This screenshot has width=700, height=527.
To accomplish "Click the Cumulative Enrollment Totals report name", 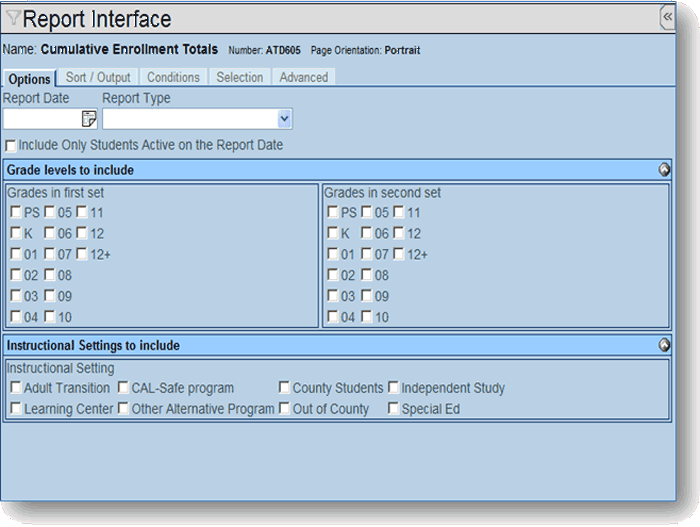I will pyautogui.click(x=129, y=49).
